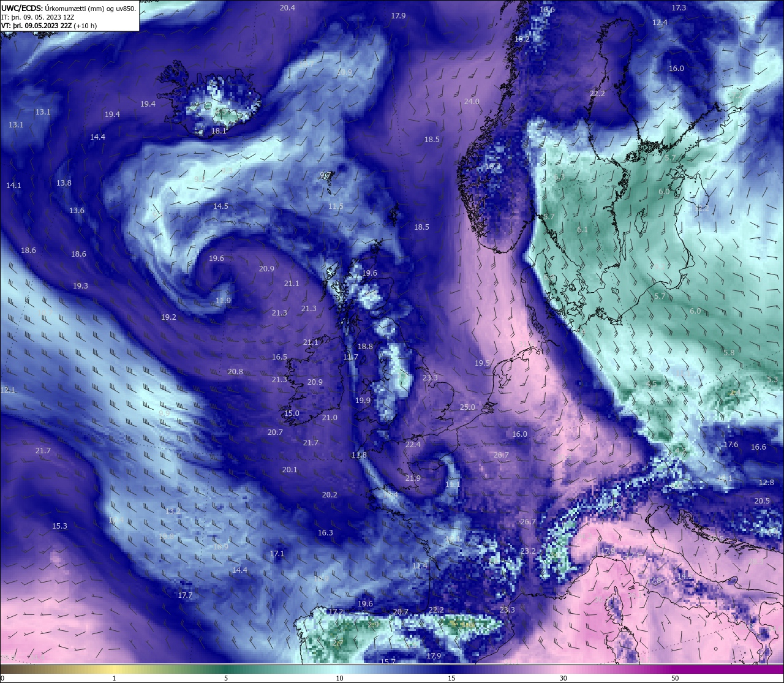Click the '5' tick label on color scale
This screenshot has height=683, width=784.
pos(226,678)
